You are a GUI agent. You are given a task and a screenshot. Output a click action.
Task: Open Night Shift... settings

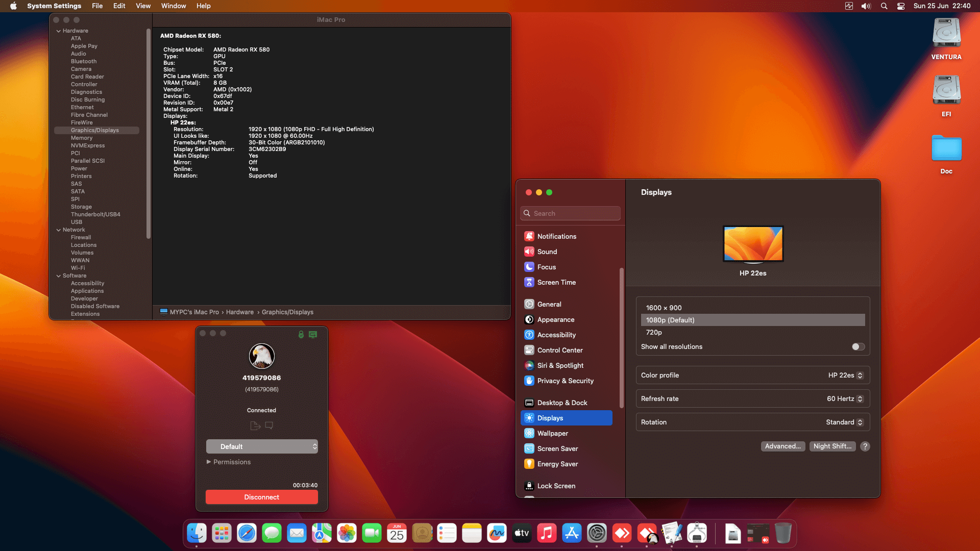tap(832, 446)
